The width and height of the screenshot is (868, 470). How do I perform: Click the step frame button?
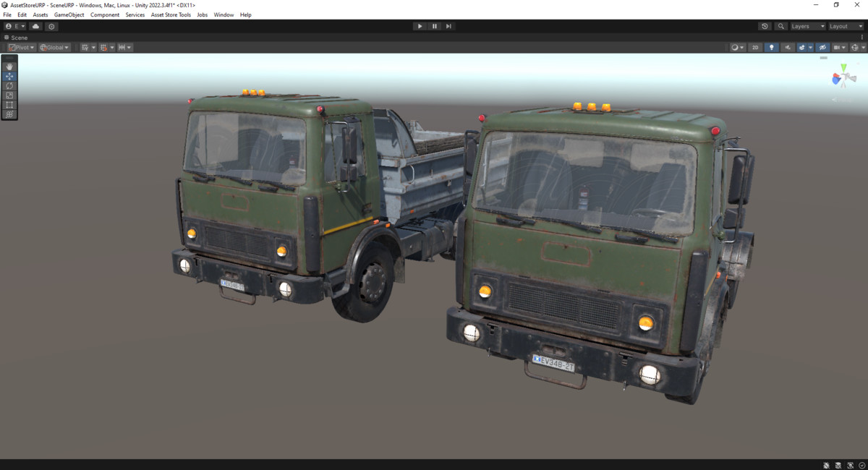tap(448, 26)
